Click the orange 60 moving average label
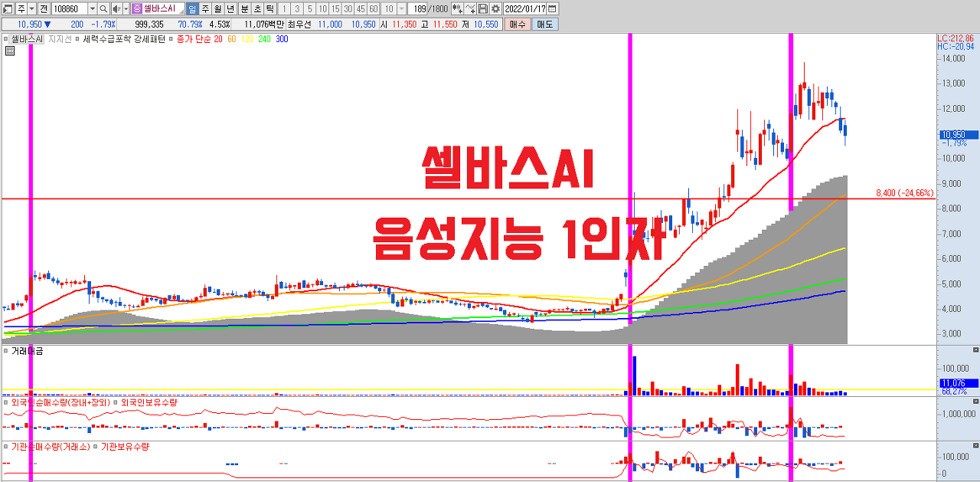Screen dimensions: 980x482 232,38
